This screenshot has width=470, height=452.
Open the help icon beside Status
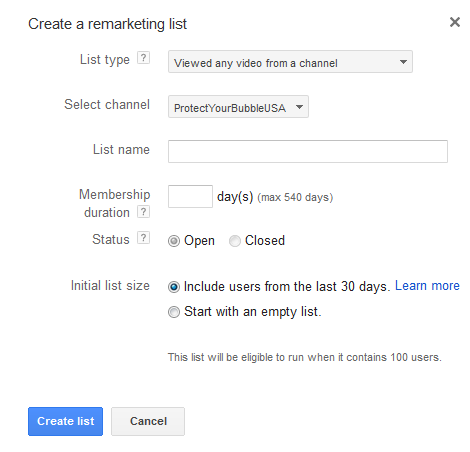pos(143,238)
